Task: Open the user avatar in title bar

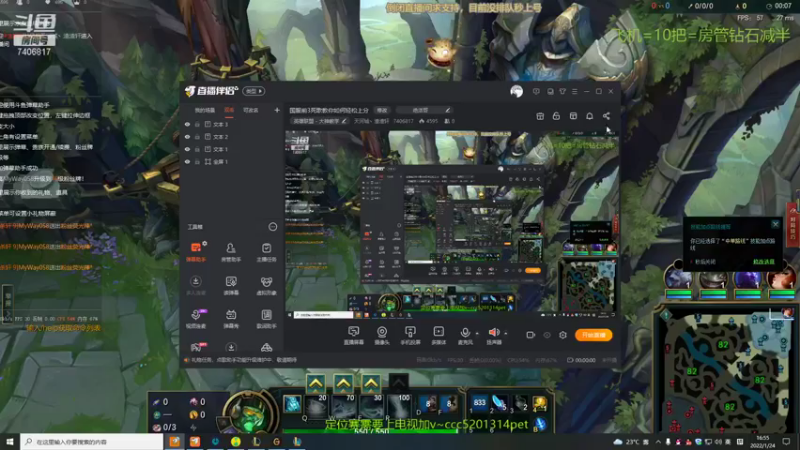Action: pos(516,91)
